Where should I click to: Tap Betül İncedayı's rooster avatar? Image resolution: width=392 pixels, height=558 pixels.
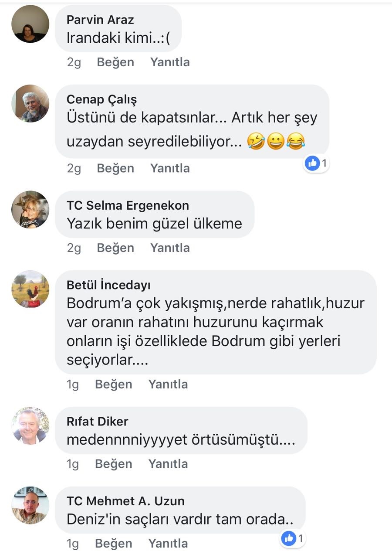30,289
